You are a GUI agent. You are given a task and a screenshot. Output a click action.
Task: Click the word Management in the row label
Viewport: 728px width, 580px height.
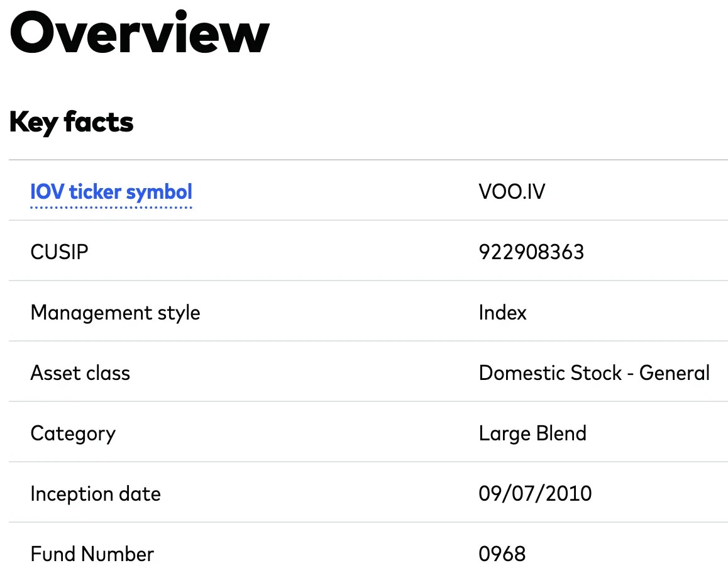click(x=82, y=313)
